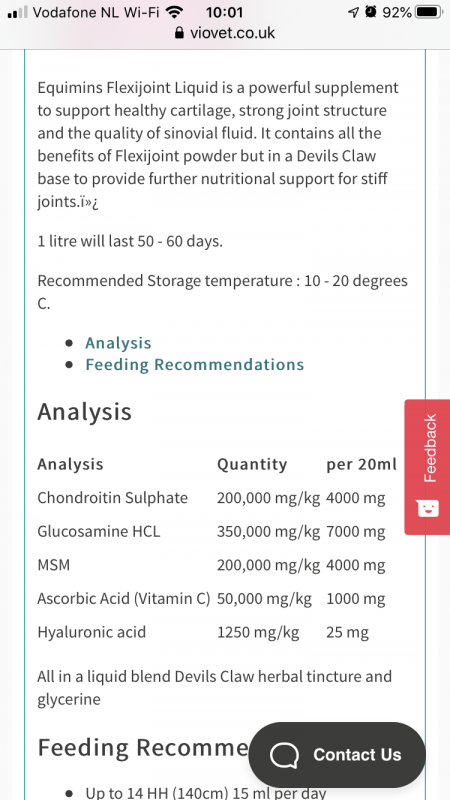Tap the smiley face icon on Feedback tab
450x800 pixels.
428,507
